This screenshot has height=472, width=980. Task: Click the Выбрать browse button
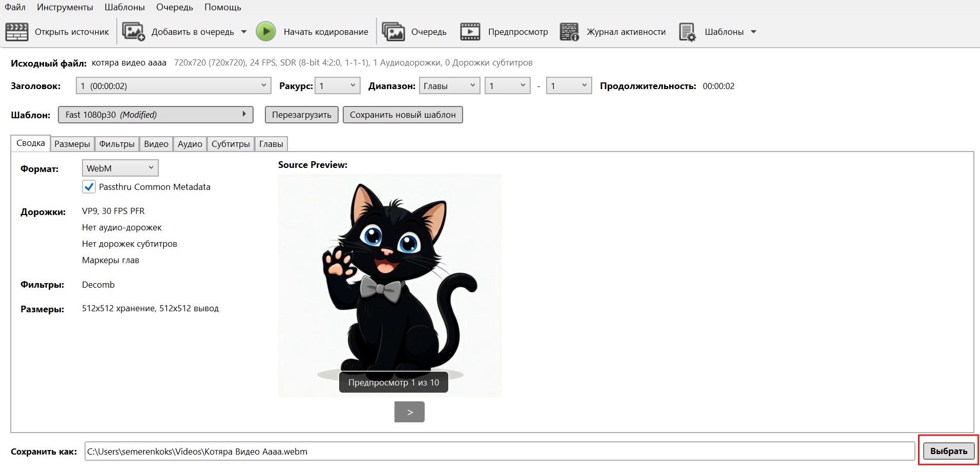tap(948, 451)
